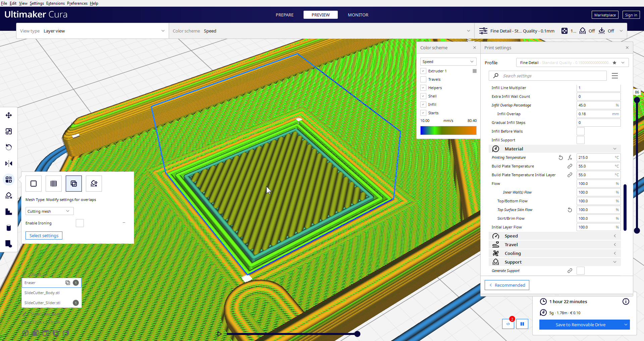Viewport: 644px width, 341px height.
Task: Toggle Helpers visibility checkbox
Action: tap(423, 88)
